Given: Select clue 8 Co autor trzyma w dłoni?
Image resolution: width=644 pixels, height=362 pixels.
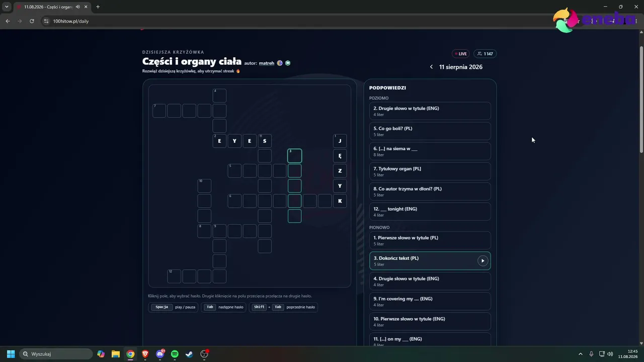Looking at the screenshot, I should (x=430, y=192).
